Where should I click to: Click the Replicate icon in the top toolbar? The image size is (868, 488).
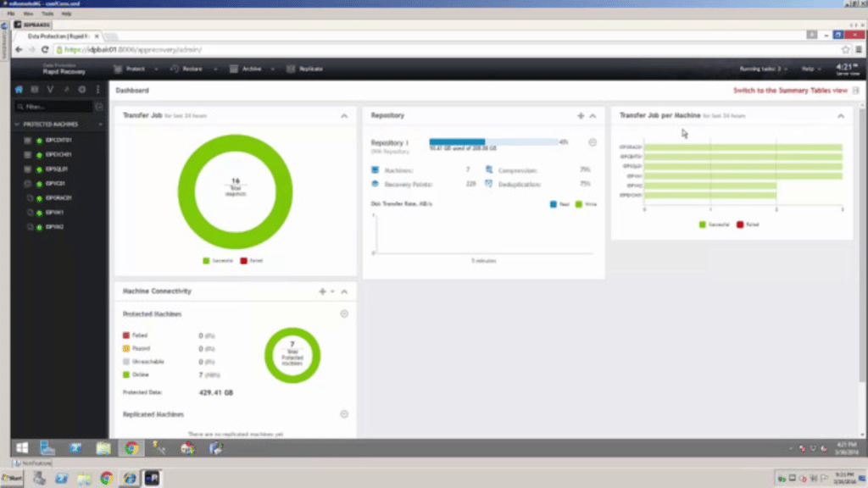pos(292,69)
